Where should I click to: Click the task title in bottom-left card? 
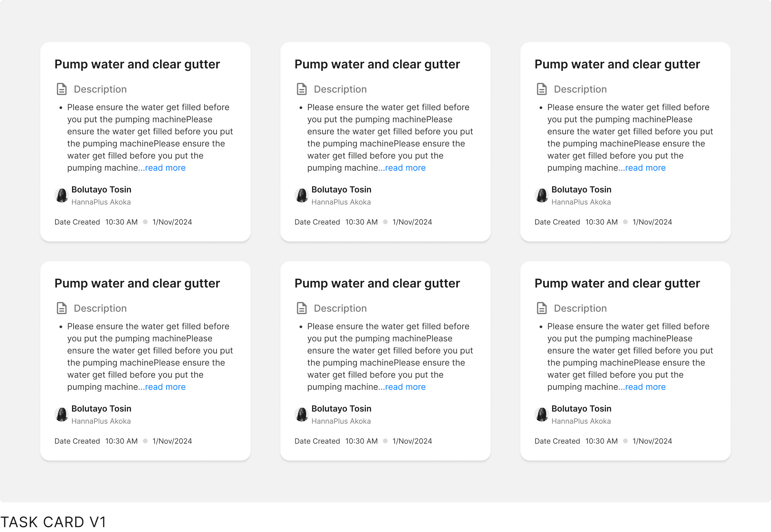[x=137, y=283]
